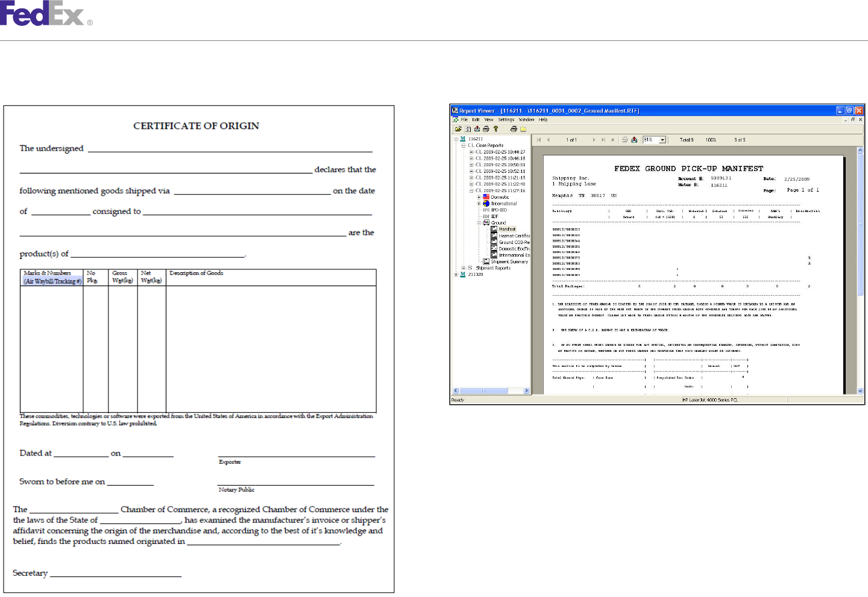This screenshot has height=597, width=868.
Task: Collapse the 116211 meter node
Action: [456, 139]
